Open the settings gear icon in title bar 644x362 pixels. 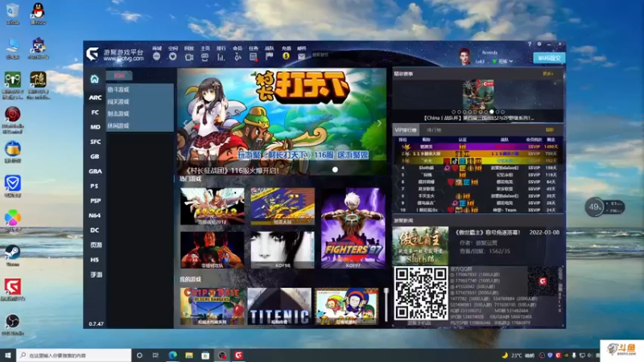click(x=539, y=44)
